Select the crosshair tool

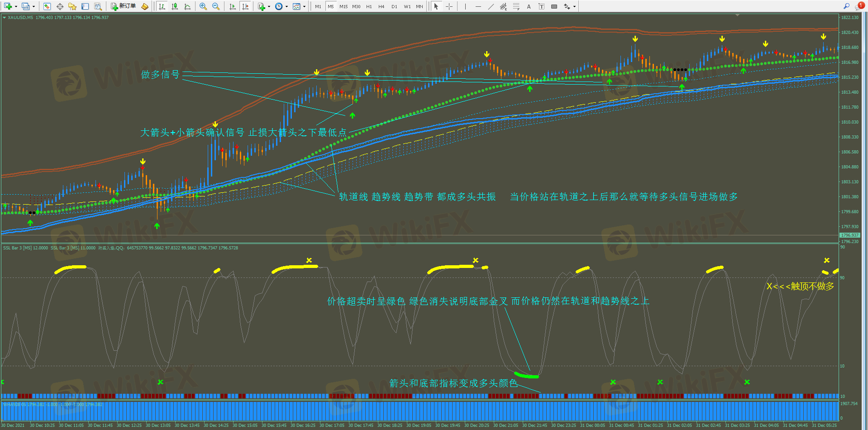click(449, 6)
